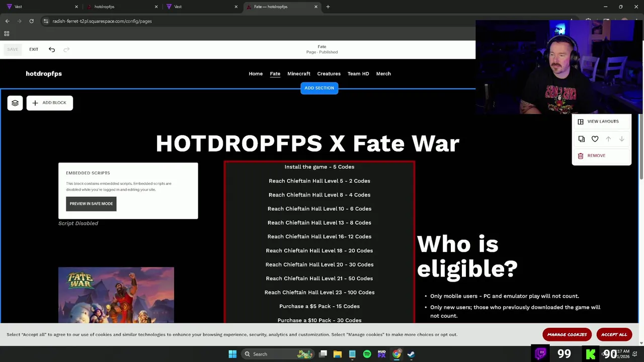Click the EMBEDDED SCRIPTS block title
Screen dimensions: 644x362
coord(88,173)
